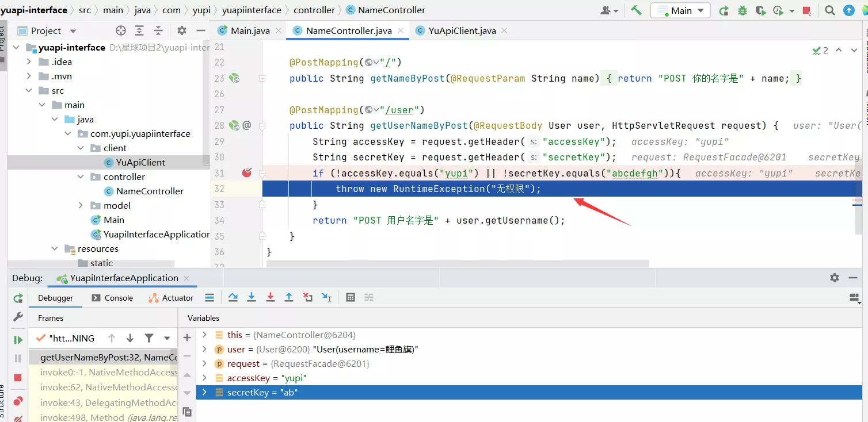This screenshot has width=868, height=422.
Task: Add new watch with plus icon
Action: click(187, 337)
